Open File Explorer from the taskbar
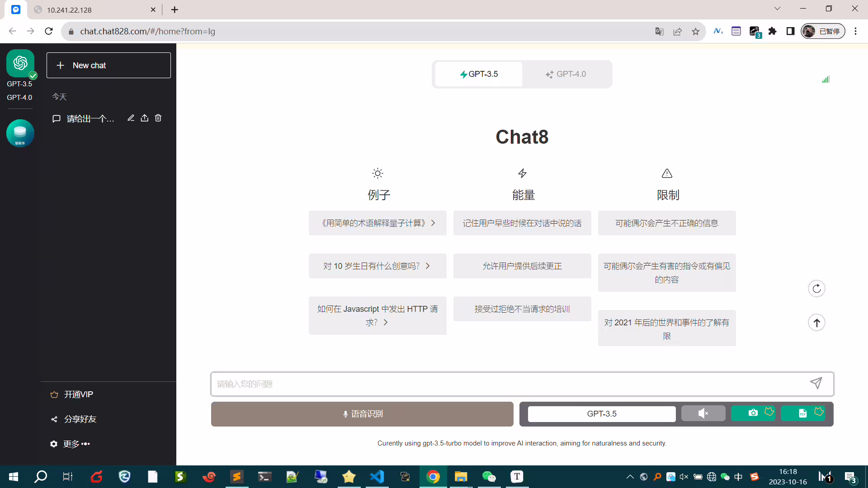Screen dimensions: 868x488 (x=461, y=477)
